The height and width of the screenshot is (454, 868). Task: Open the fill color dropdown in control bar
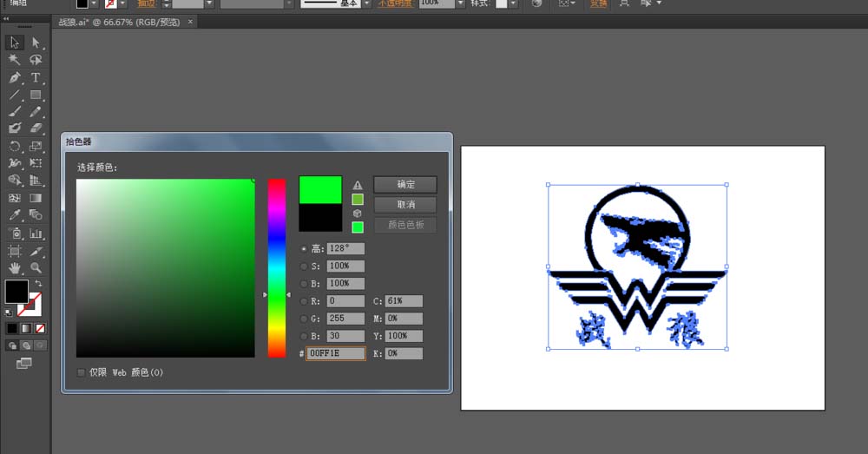coord(94,3)
